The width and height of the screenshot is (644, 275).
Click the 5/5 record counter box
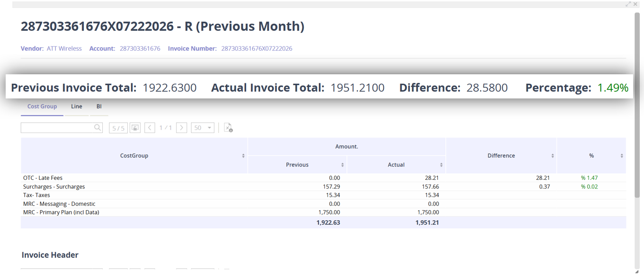click(x=118, y=128)
